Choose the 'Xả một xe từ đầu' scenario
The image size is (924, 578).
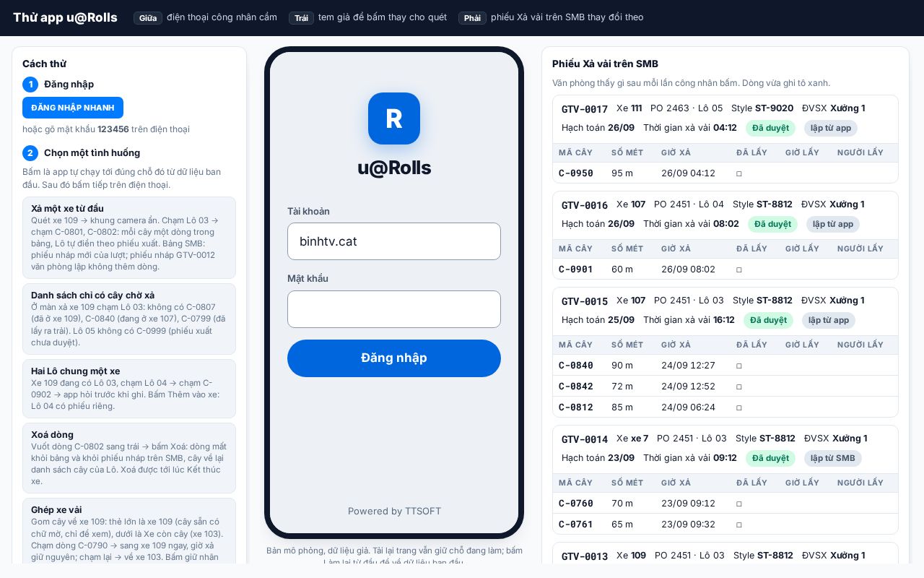click(129, 238)
